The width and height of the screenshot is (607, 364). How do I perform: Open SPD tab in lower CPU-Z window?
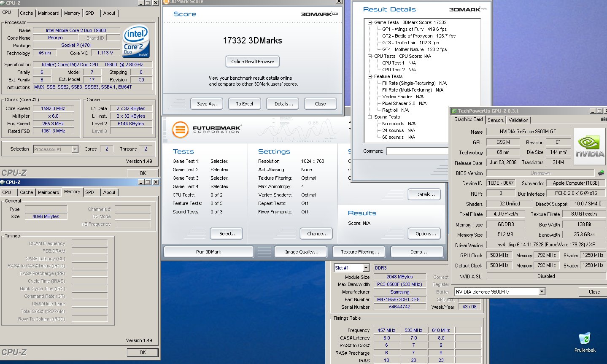click(x=90, y=192)
